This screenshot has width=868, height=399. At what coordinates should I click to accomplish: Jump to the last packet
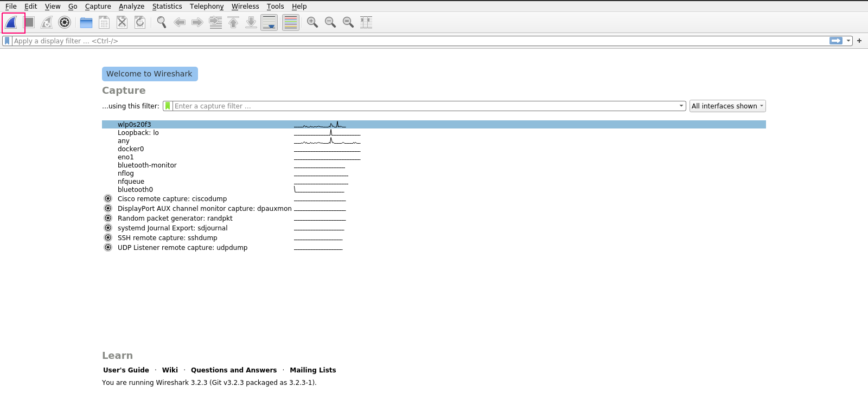251,22
